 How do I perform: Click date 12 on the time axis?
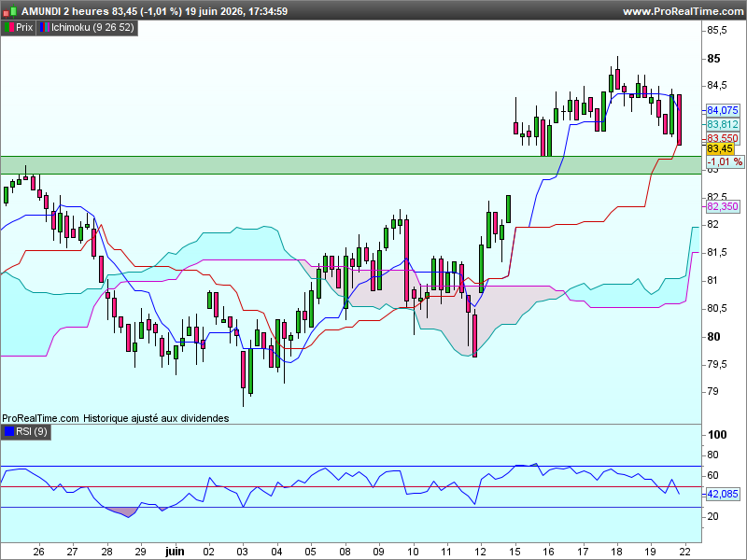click(x=481, y=552)
